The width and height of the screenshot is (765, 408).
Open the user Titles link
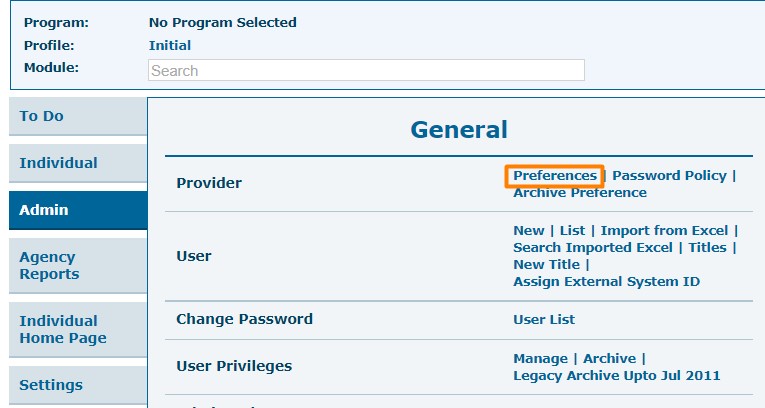tap(707, 247)
